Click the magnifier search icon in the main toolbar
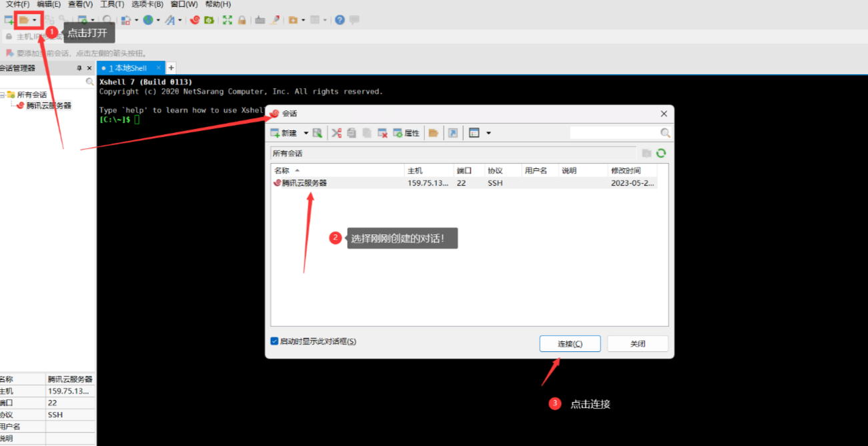Viewport: 868px width, 446px height. 108,20
